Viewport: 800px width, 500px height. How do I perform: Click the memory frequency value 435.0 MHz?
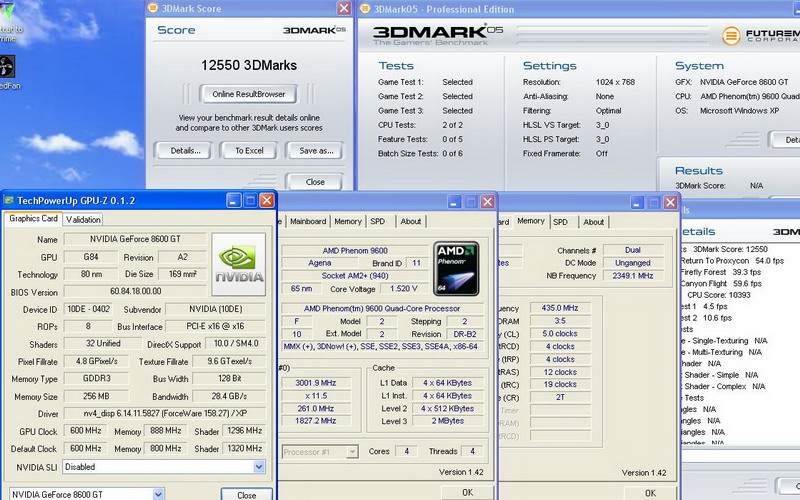click(x=560, y=308)
